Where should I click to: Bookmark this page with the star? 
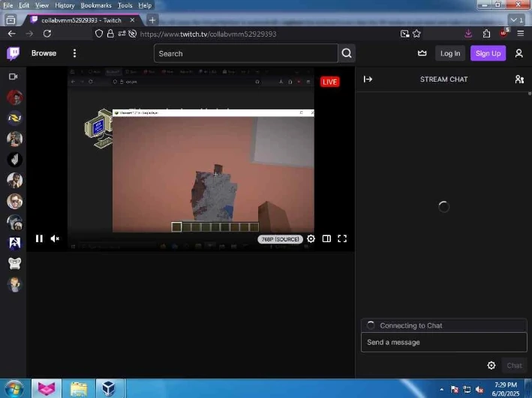point(416,34)
